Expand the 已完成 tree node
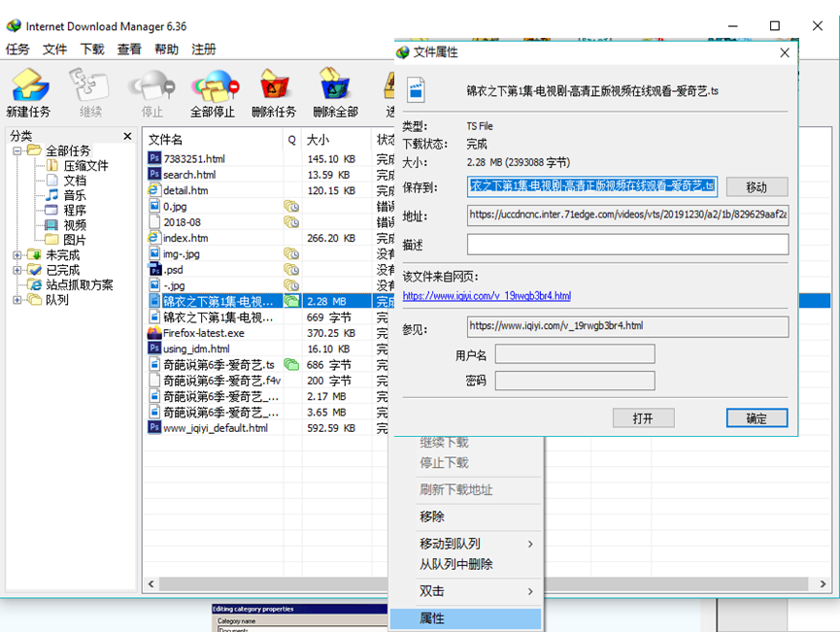 pyautogui.click(x=17, y=270)
